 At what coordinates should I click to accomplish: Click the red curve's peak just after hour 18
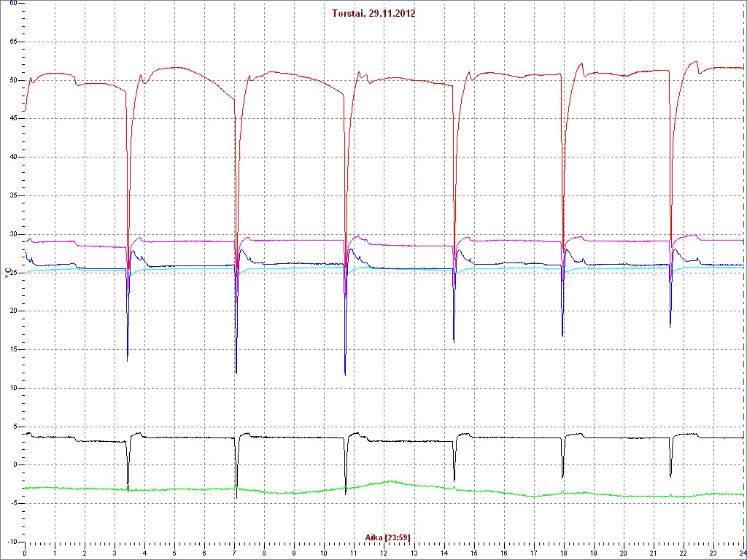coord(581,63)
